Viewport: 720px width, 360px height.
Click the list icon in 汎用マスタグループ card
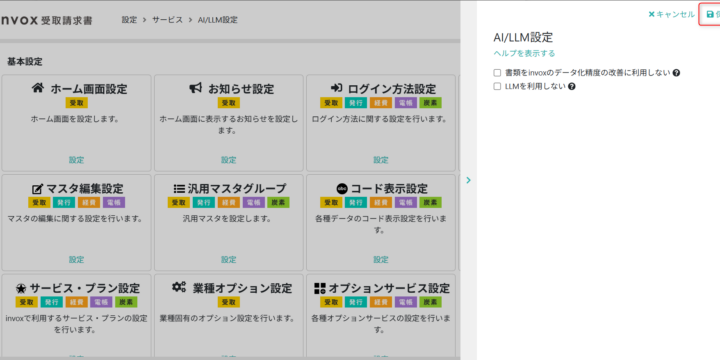tap(179, 188)
